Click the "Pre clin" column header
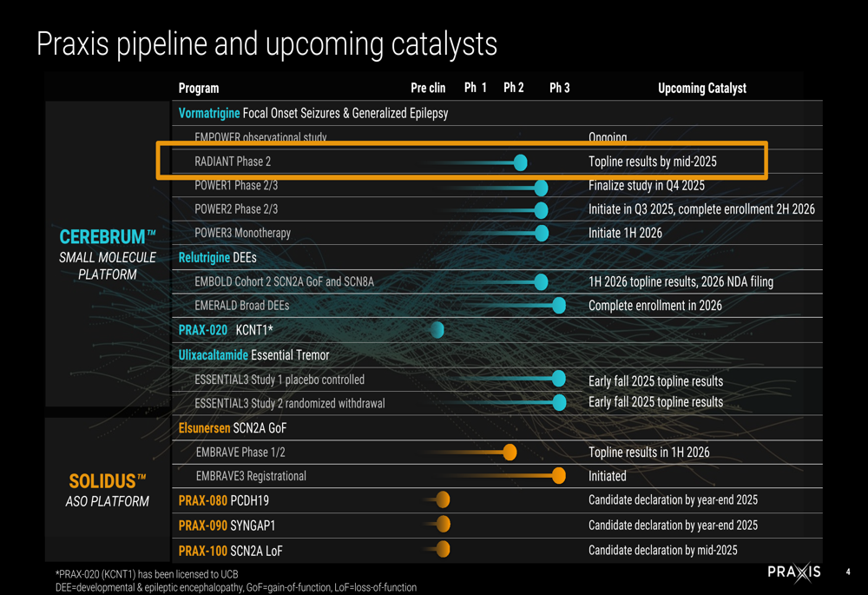This screenshot has height=595, width=868. pos(428,88)
